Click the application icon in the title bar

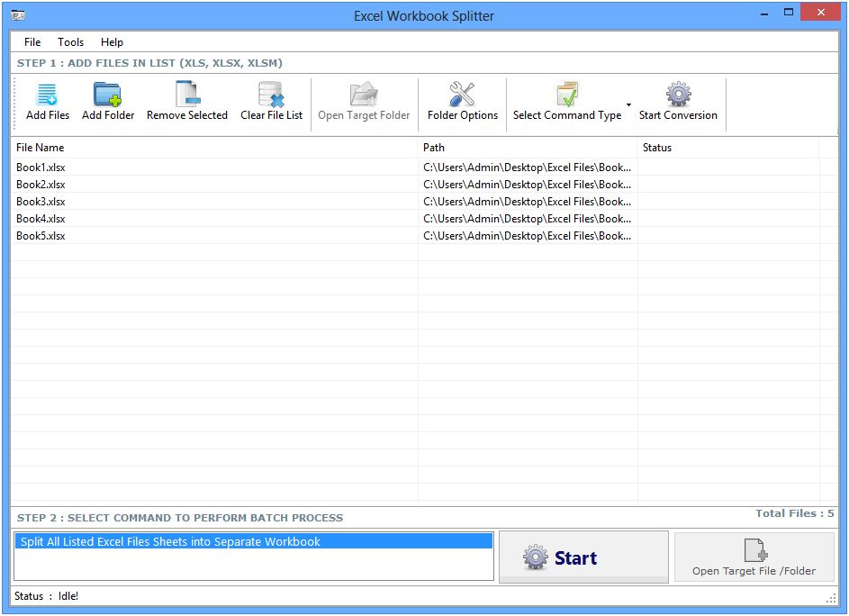point(18,15)
